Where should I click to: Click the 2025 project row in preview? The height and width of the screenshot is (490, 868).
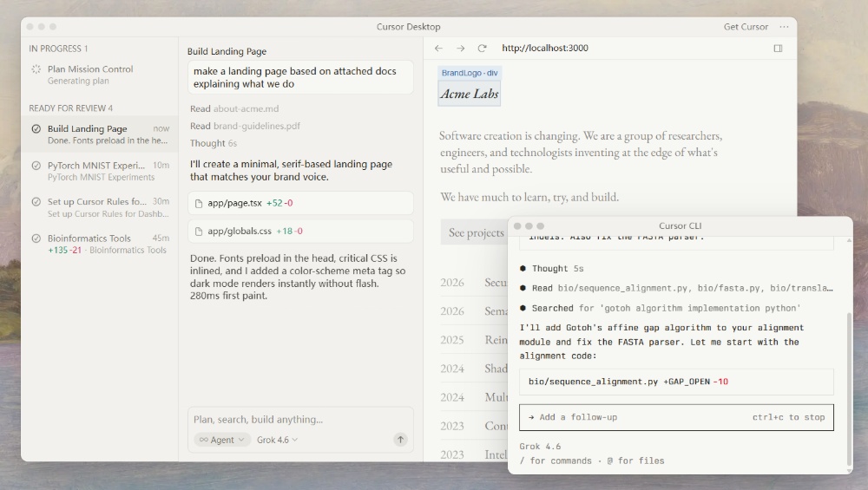click(473, 340)
